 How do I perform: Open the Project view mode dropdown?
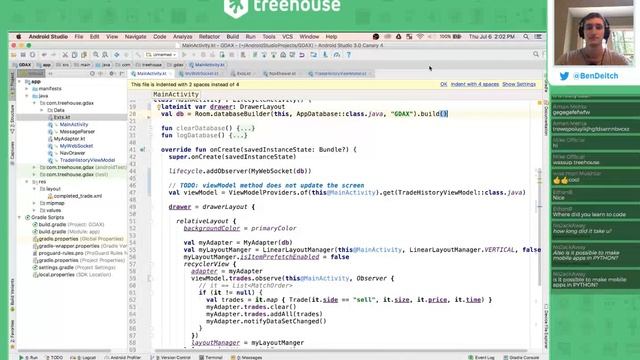click(x=31, y=74)
